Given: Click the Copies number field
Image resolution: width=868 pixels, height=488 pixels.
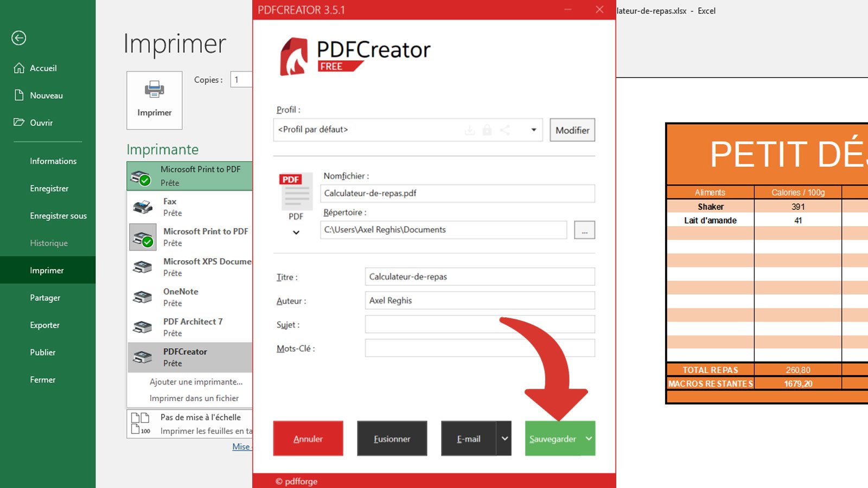Looking at the screenshot, I should 241,80.
